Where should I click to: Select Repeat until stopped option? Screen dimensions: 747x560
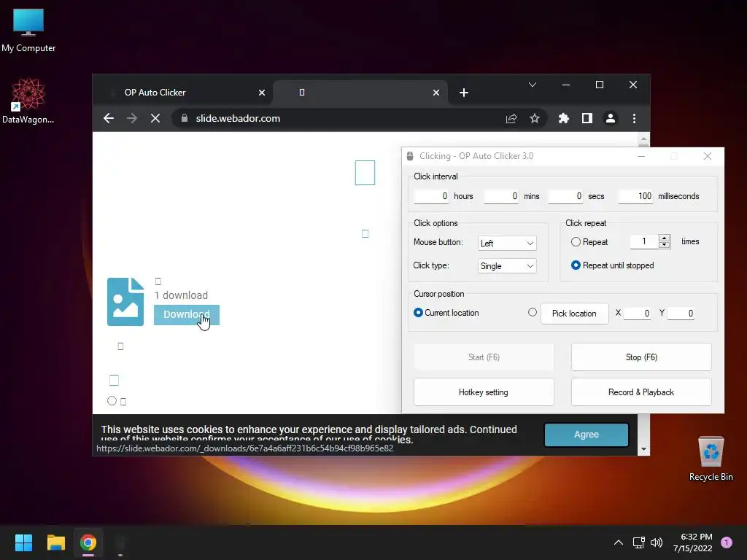point(576,265)
